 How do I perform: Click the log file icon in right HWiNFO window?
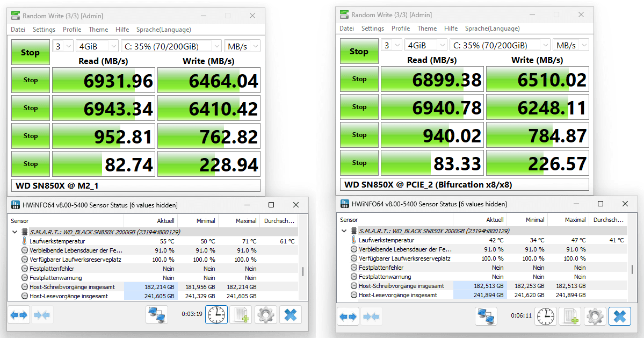pyautogui.click(x=570, y=316)
